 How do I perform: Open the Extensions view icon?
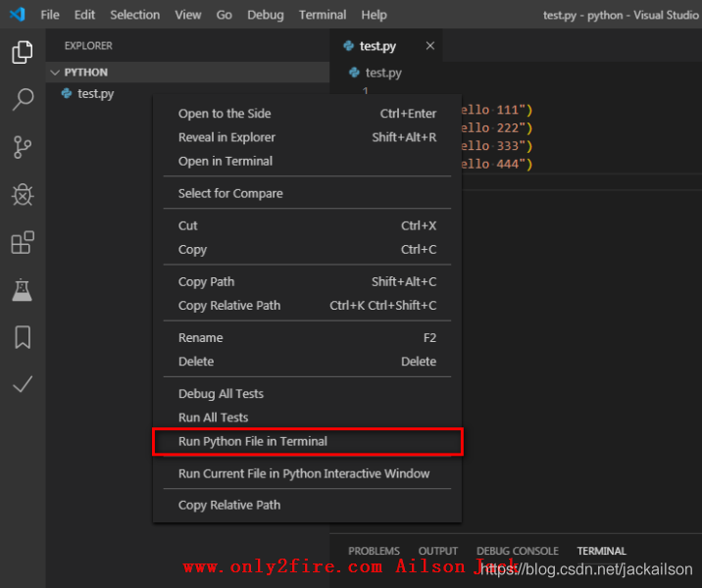click(23, 242)
